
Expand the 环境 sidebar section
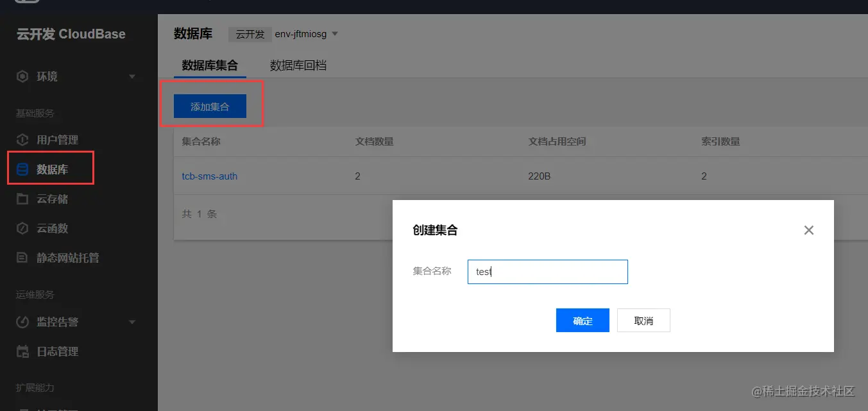pos(133,76)
